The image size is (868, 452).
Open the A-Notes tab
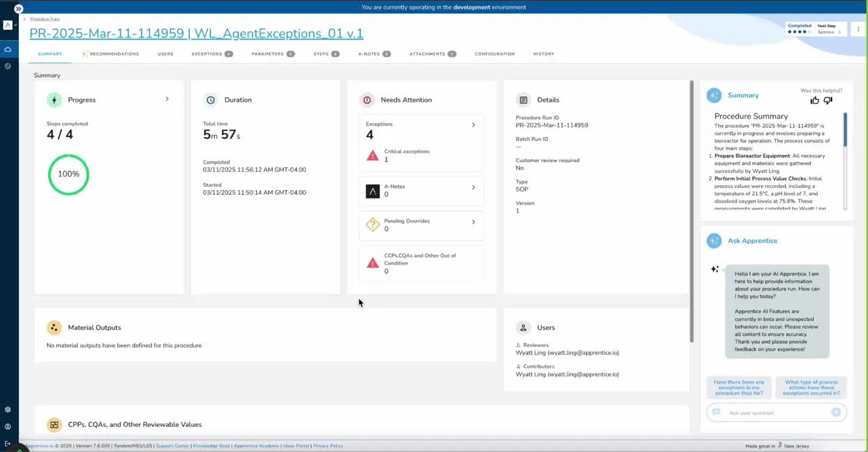click(374, 54)
